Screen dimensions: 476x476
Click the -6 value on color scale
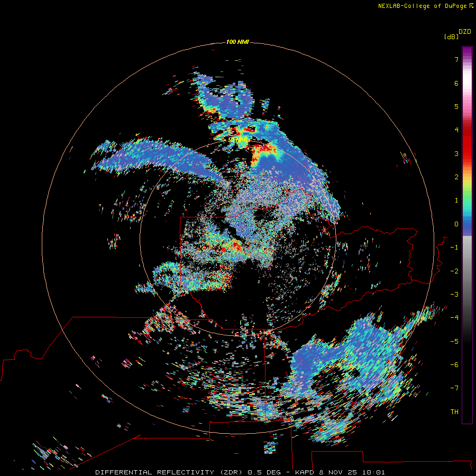454,365
